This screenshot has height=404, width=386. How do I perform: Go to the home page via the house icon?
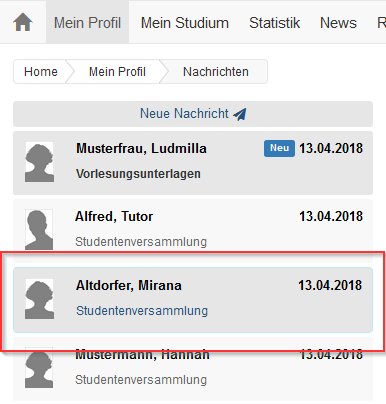coord(23,22)
